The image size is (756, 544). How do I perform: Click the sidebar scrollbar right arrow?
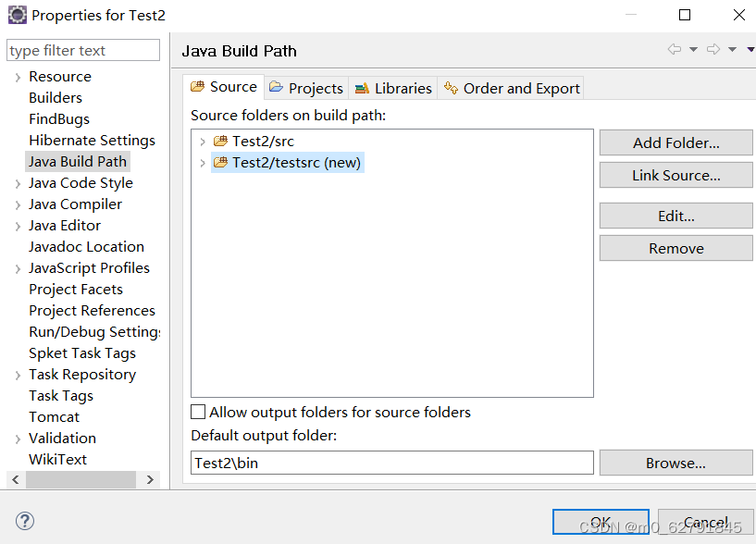pyautogui.click(x=150, y=479)
